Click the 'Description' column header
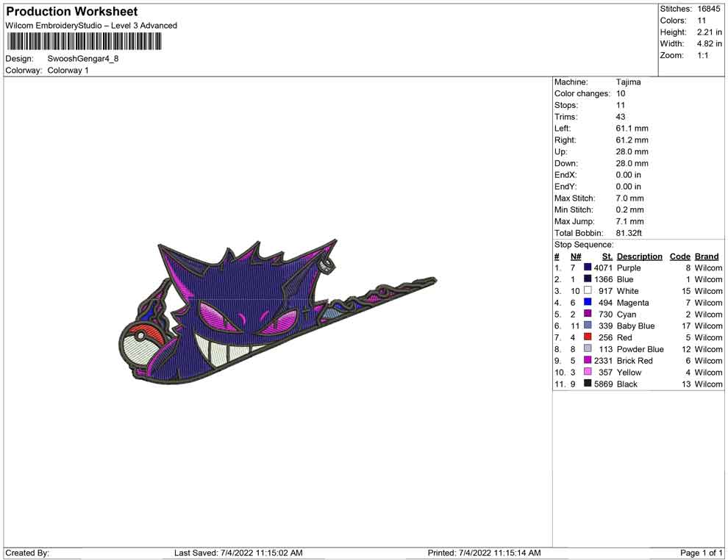Viewport: 728px width, 560px height. 640,256
